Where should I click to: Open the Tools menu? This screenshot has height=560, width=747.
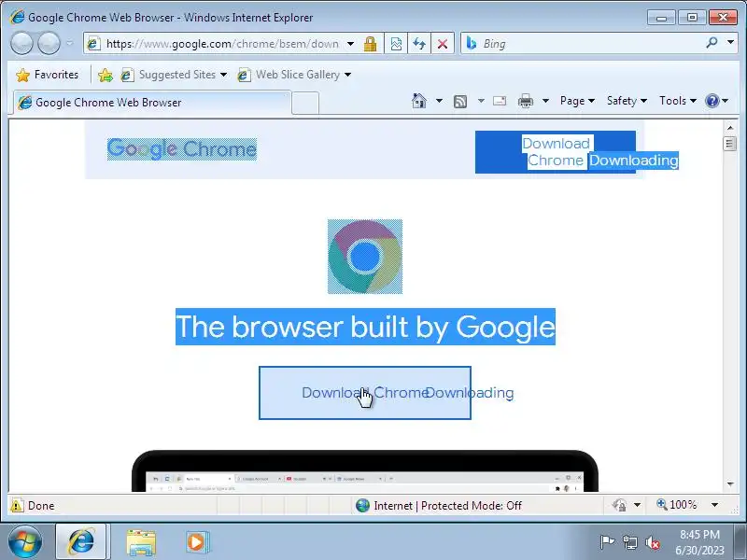[678, 101]
